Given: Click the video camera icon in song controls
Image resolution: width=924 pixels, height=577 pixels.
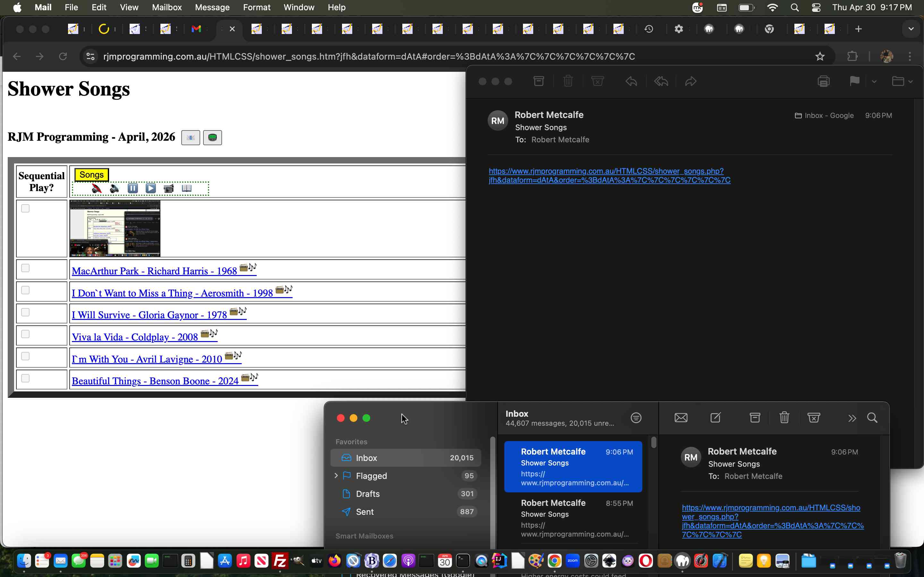Looking at the screenshot, I should click(x=168, y=188).
